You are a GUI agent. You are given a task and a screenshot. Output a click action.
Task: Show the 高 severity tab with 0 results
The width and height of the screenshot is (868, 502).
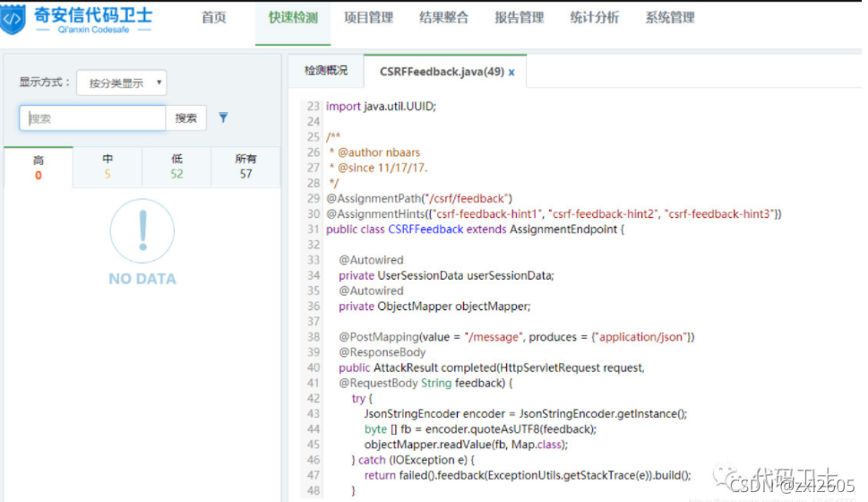39,168
